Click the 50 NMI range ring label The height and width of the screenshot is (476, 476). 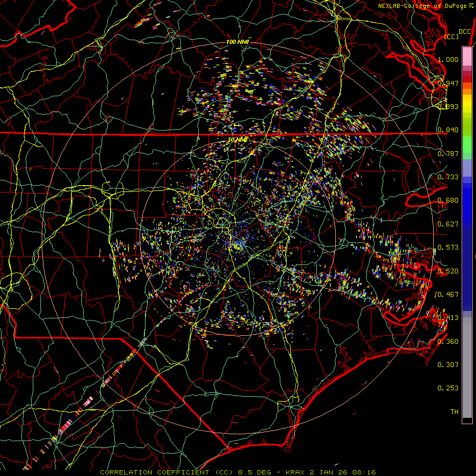(x=237, y=140)
